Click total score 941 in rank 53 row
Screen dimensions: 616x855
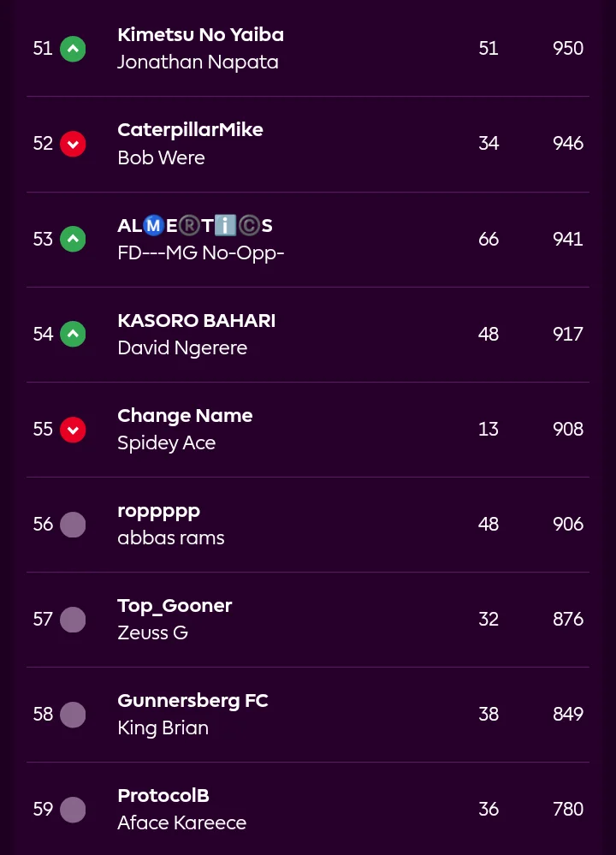click(567, 239)
